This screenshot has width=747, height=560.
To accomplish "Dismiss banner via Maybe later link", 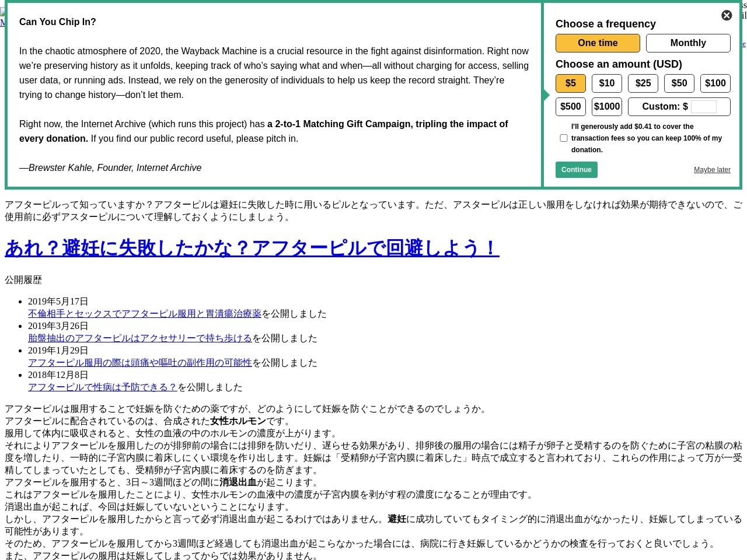I will (x=712, y=170).
